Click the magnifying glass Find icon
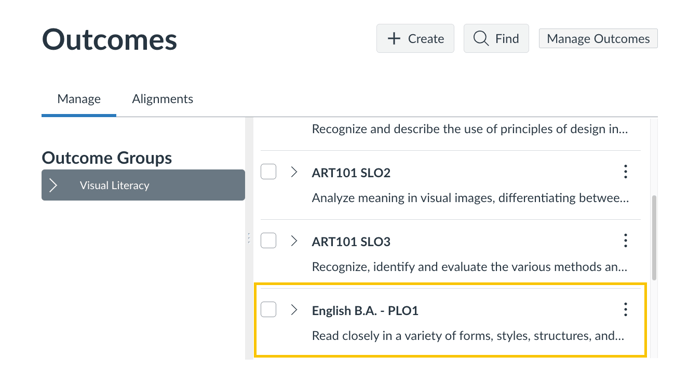The width and height of the screenshot is (688, 370). 481,39
